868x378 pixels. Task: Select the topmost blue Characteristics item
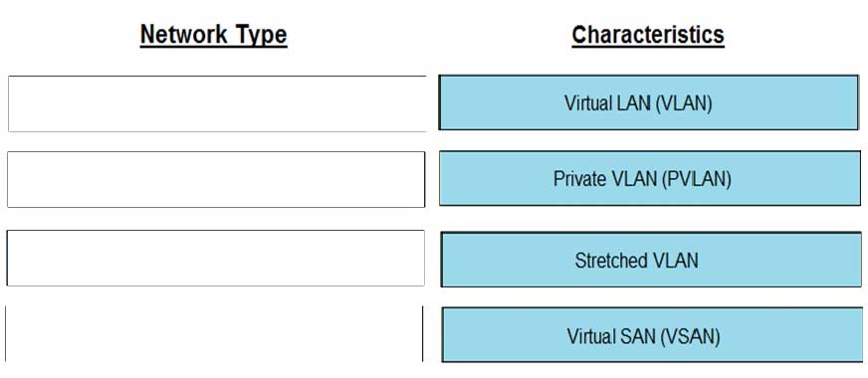[648, 102]
